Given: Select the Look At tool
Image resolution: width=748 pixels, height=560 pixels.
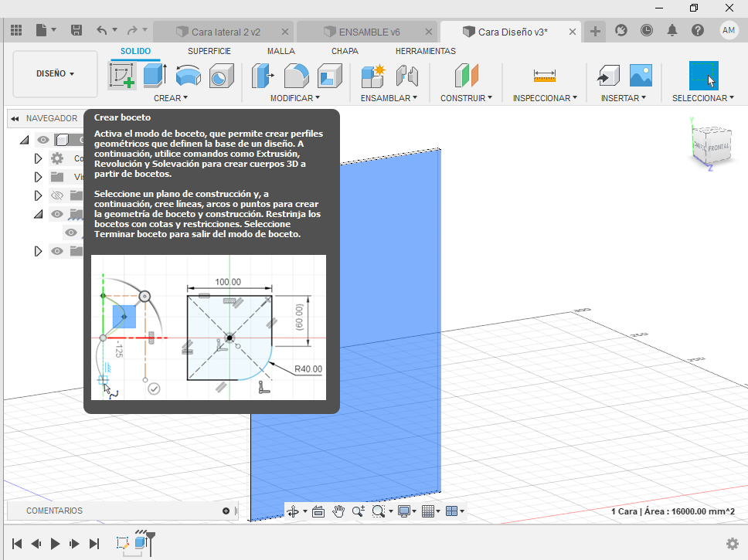Looking at the screenshot, I should click(x=318, y=511).
